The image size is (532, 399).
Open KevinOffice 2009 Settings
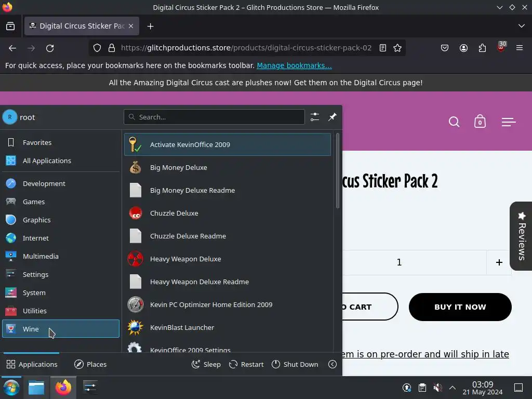pos(228,346)
